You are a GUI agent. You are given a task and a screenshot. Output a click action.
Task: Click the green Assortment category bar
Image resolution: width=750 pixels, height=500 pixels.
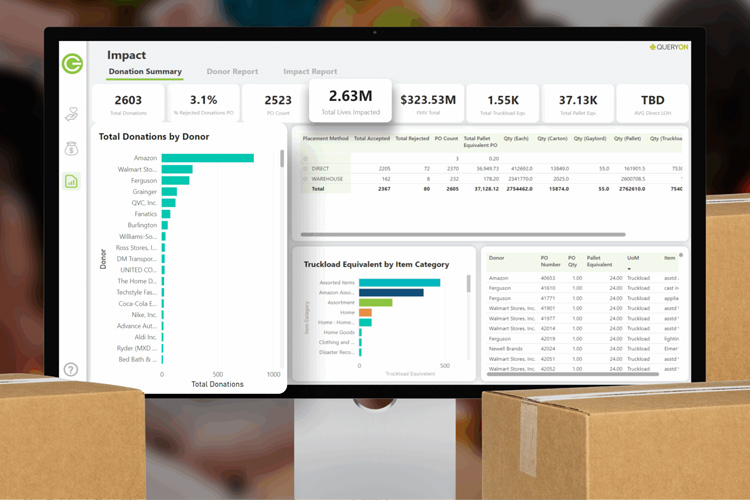pyautogui.click(x=375, y=302)
